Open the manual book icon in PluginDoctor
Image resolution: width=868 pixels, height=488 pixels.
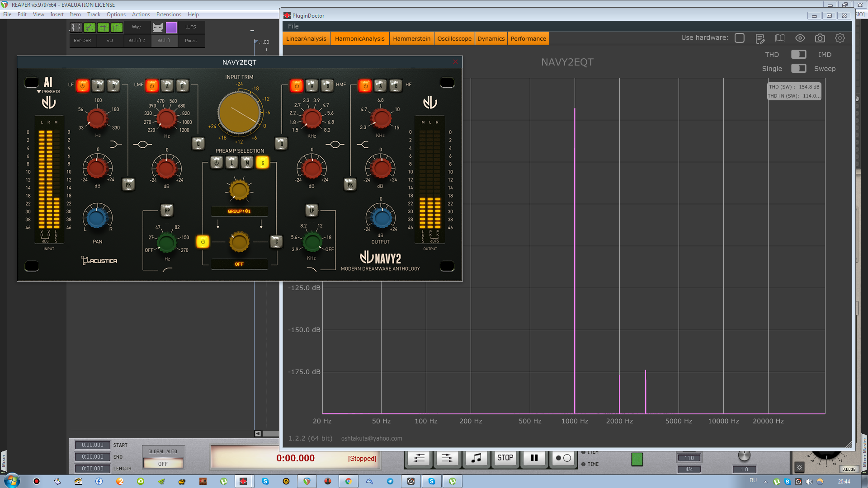coord(780,38)
